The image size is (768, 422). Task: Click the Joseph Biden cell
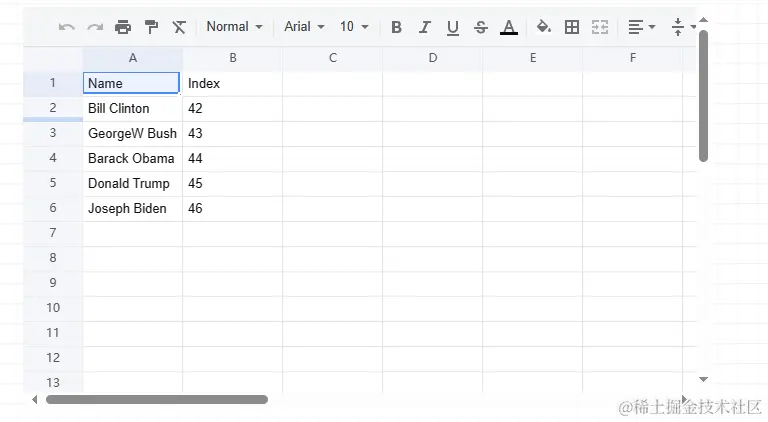(133, 209)
